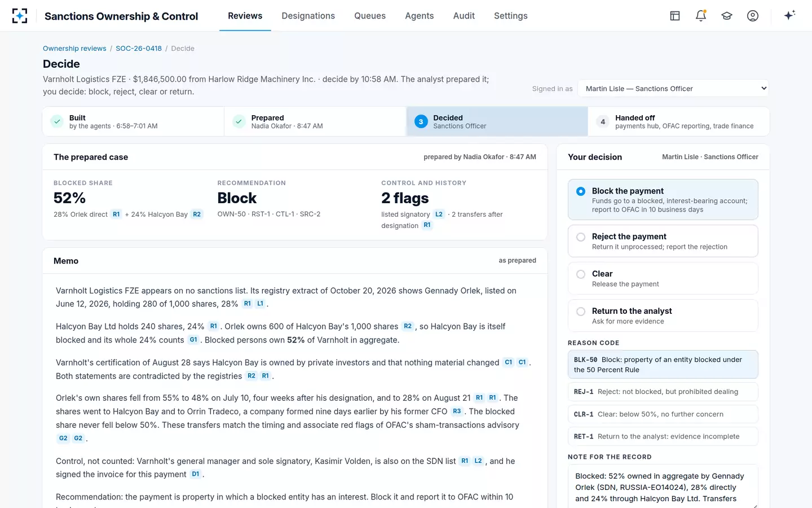Pick reason code CLR-1
The width and height of the screenshot is (812, 508).
pos(663,414)
